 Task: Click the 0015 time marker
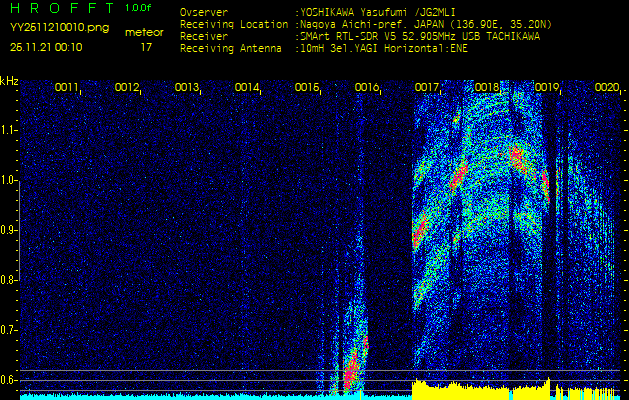point(306,87)
